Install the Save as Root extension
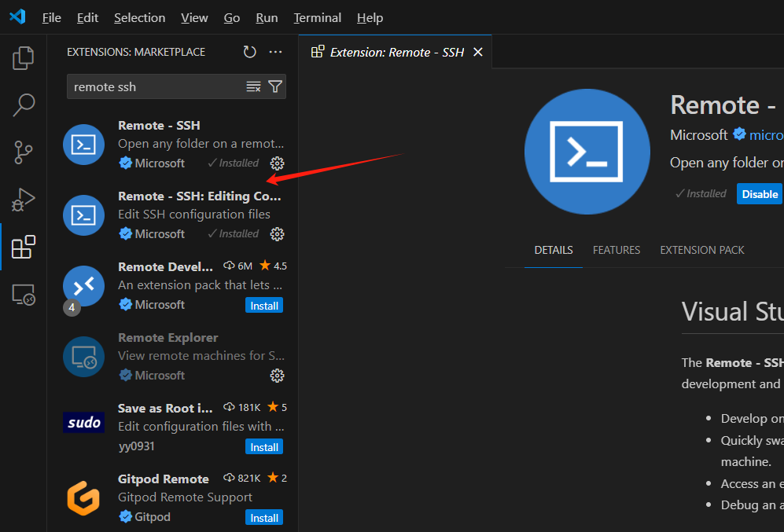This screenshot has height=532, width=784. click(x=263, y=447)
